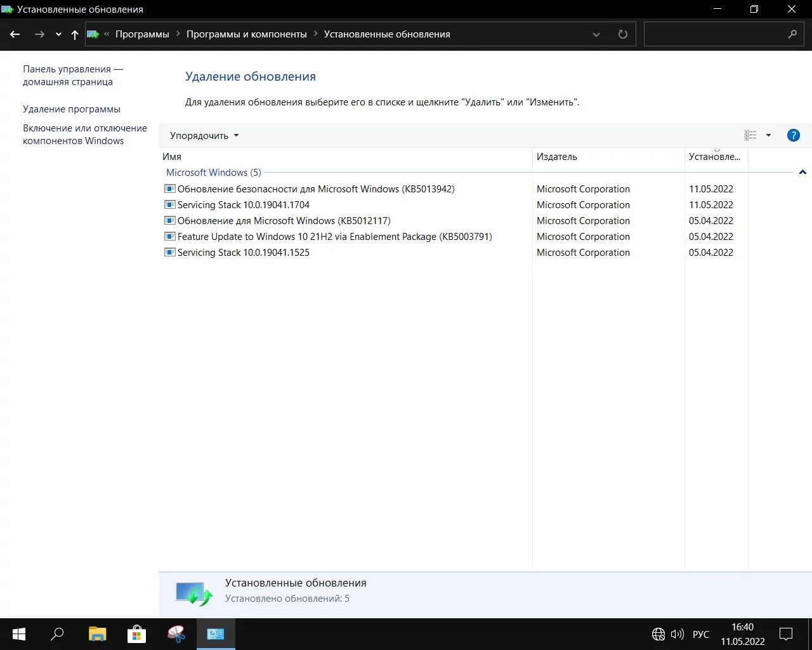
Task: Click the search magnifier icon
Action: [792, 34]
